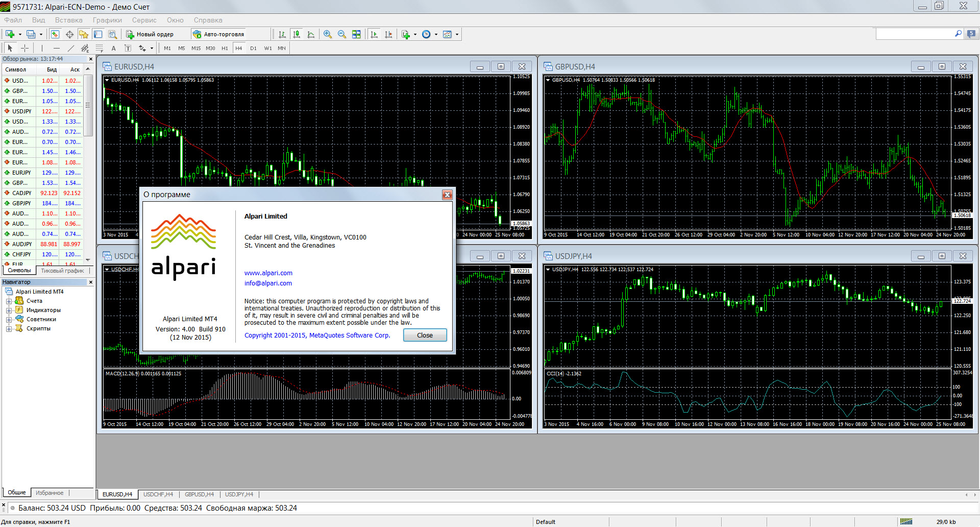The height and width of the screenshot is (527, 980).
Task: Tile chart windows with grid icon
Action: click(x=356, y=34)
